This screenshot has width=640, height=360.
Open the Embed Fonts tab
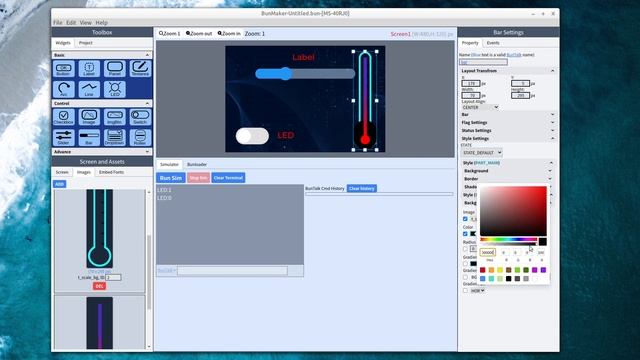(111, 172)
